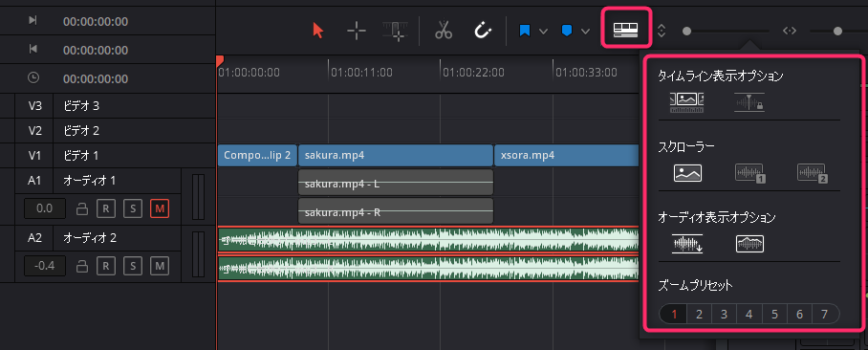The height and width of the screenshot is (350, 868).
Task: Click the stacked timelines display option
Action: pyautogui.click(x=687, y=103)
